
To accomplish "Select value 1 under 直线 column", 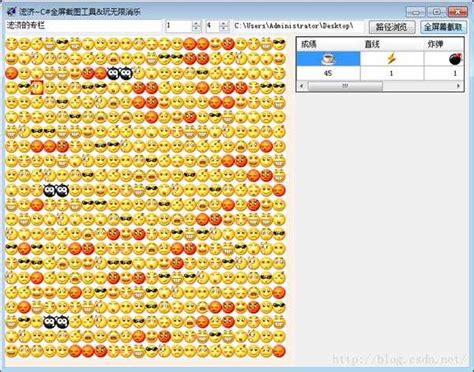I will click(x=392, y=73).
